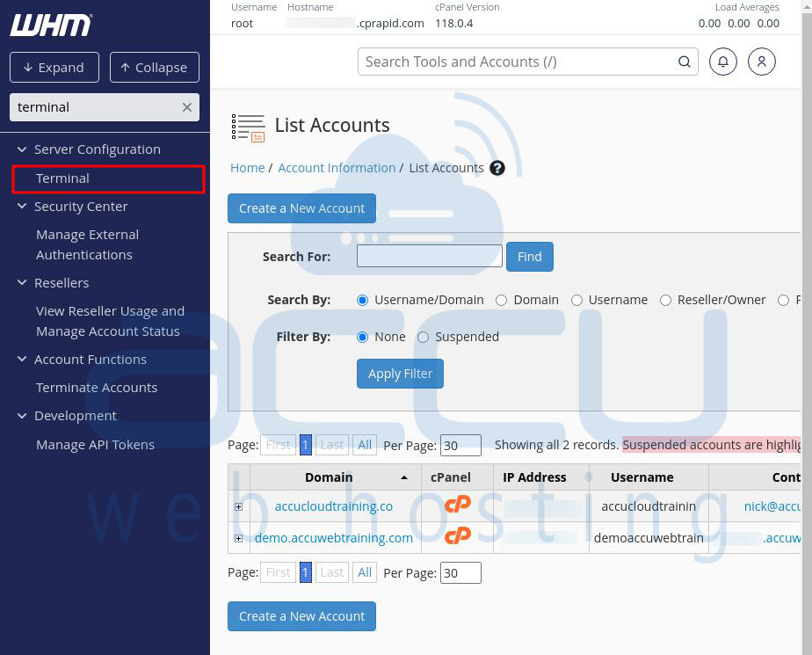Sort table by the IP Address column header

(x=534, y=477)
